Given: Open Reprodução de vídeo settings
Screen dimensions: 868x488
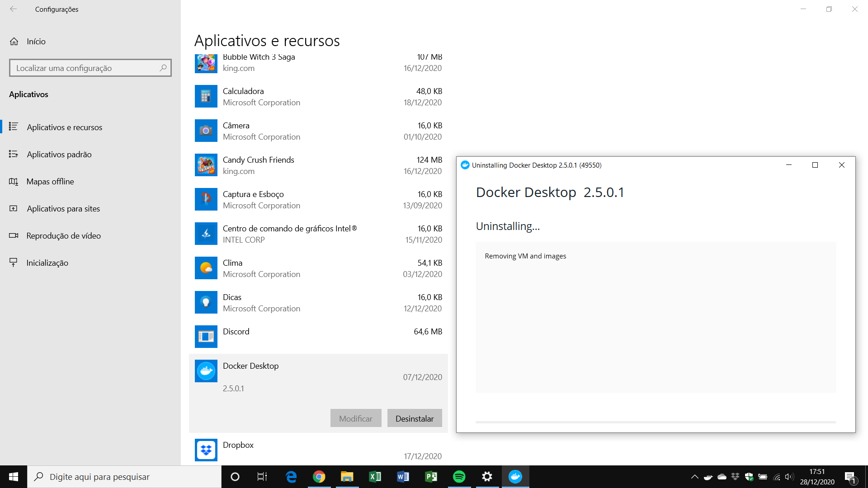Looking at the screenshot, I should [63, 236].
